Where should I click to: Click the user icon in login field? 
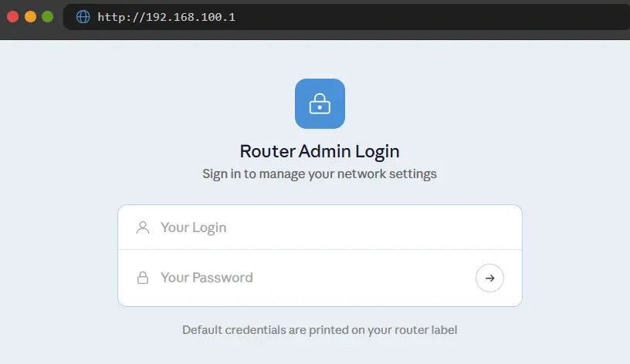click(x=143, y=228)
